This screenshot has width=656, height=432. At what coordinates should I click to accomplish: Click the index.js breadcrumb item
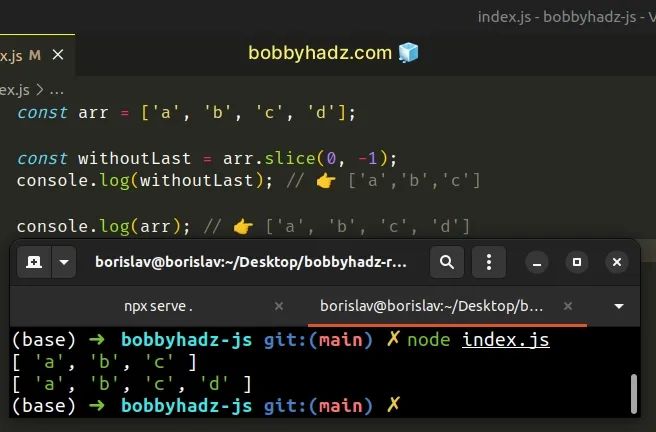click(x=15, y=90)
